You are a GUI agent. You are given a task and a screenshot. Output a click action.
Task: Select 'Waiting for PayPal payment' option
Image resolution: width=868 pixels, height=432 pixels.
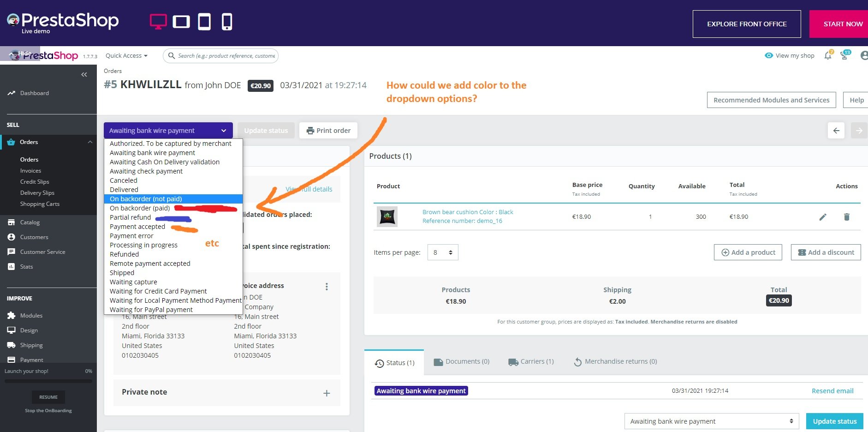[x=173, y=310]
